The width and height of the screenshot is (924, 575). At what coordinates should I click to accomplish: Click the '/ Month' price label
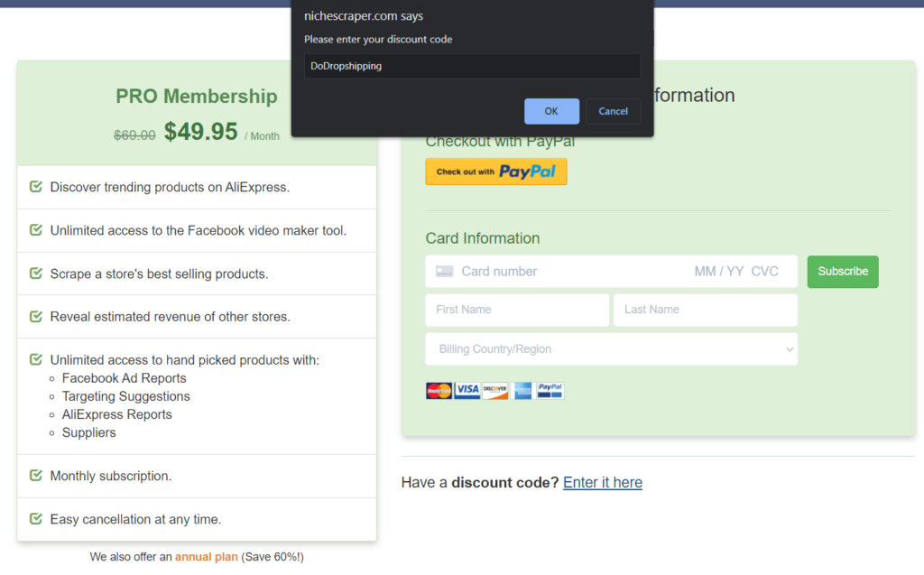263,136
